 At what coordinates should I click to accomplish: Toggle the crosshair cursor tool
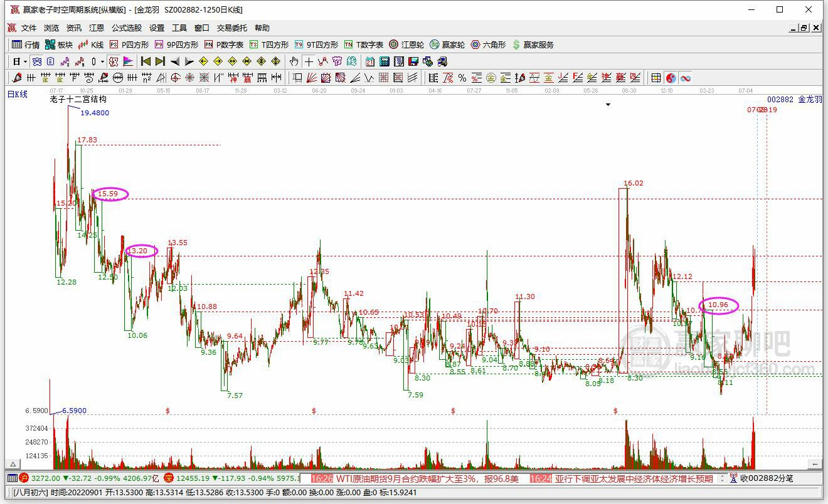point(309,61)
